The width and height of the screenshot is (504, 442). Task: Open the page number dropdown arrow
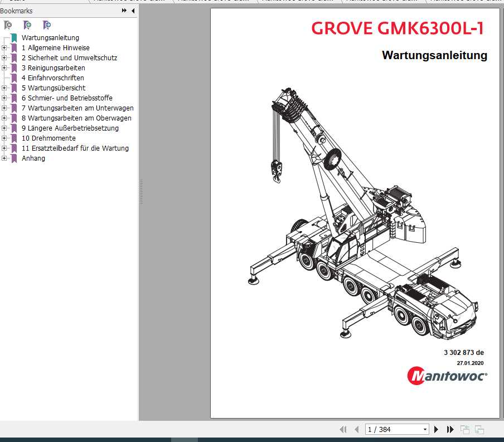[x=425, y=430]
